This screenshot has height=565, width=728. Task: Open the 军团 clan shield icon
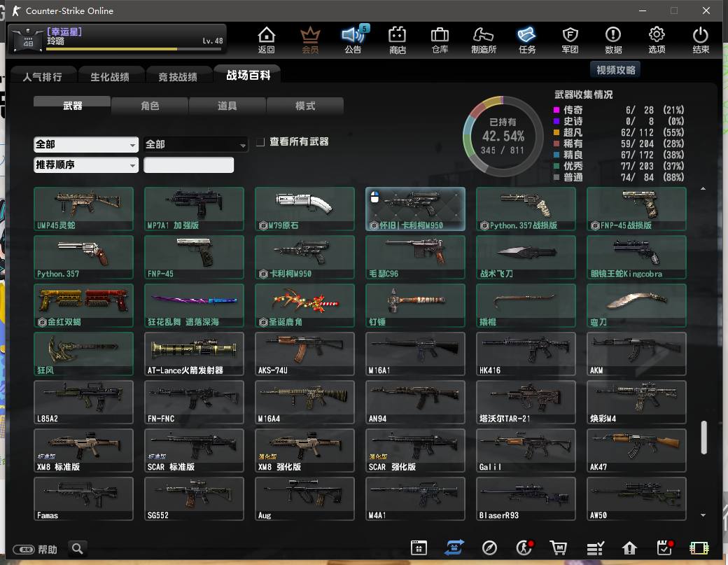point(570,40)
